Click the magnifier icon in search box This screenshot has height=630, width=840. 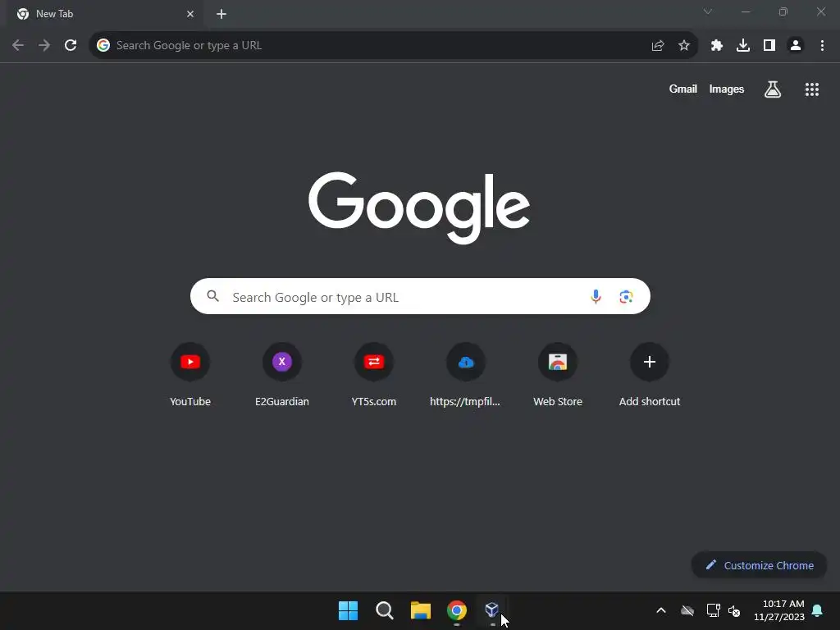pos(212,296)
